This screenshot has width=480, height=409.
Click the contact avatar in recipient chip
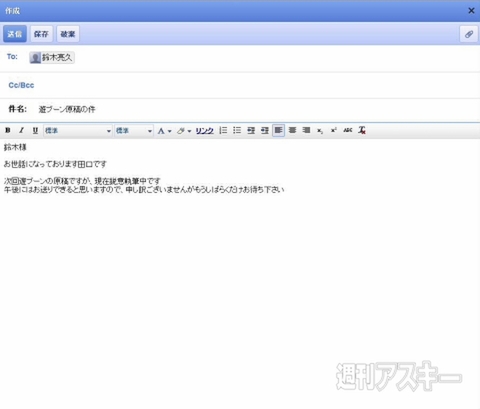[35, 58]
